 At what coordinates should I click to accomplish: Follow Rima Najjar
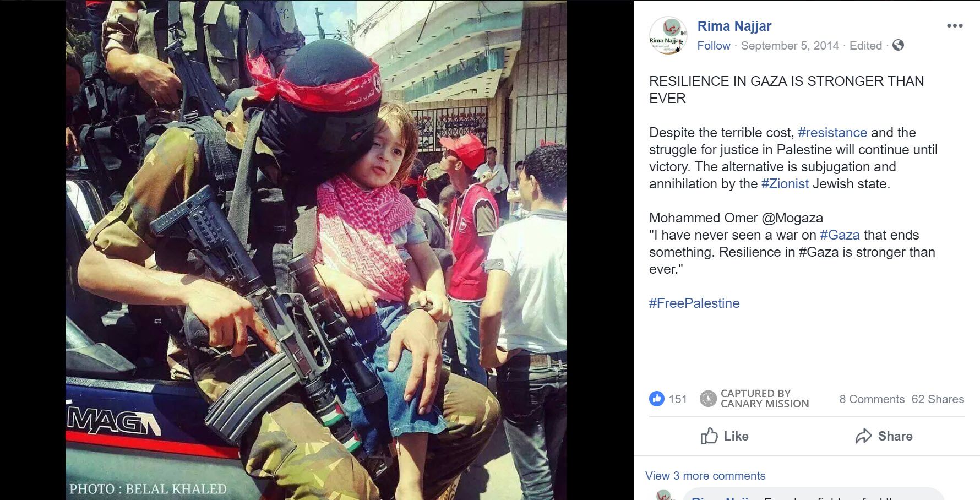tap(714, 46)
